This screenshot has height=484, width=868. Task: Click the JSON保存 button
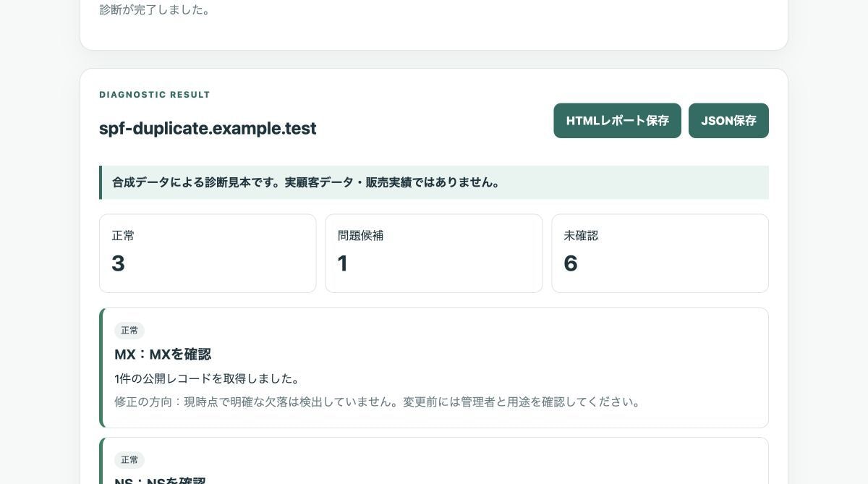[728, 121]
